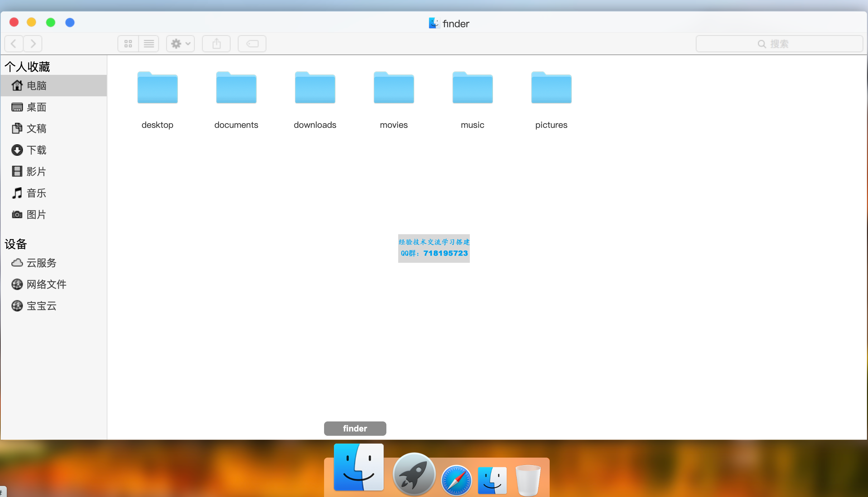Go back with the left arrow
Image resolution: width=868 pixels, height=497 pixels.
pos(14,44)
